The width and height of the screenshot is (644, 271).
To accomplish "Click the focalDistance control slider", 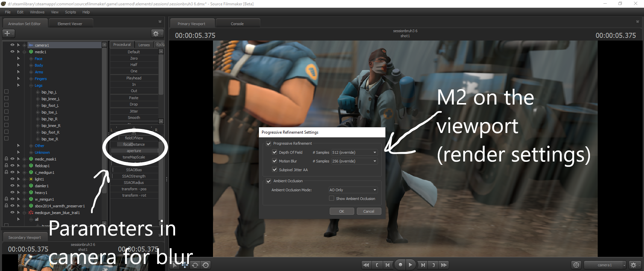I will (134, 144).
